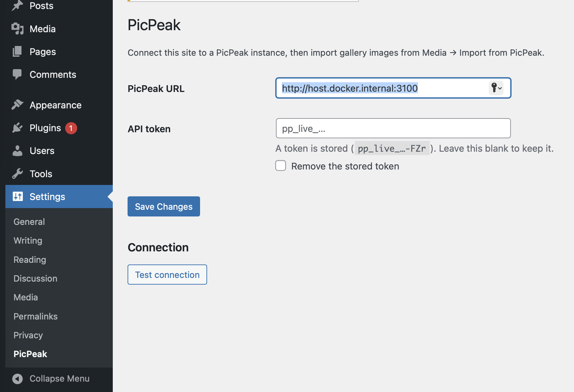
Task: Open the Pages menu
Action: click(x=59, y=52)
